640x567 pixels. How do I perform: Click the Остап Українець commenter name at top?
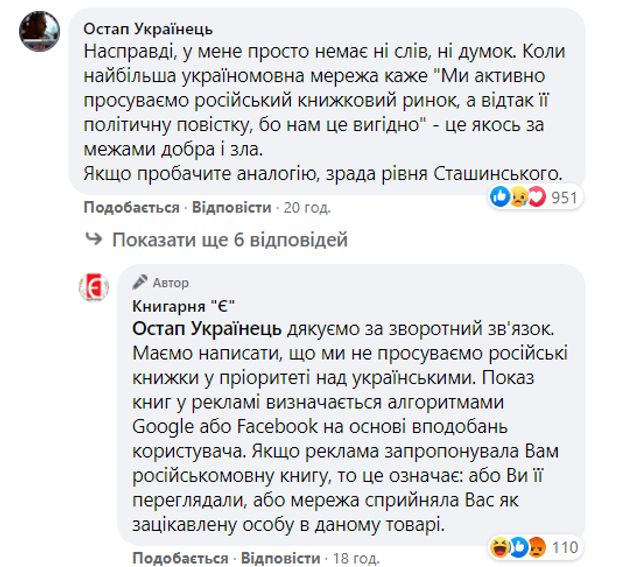pos(149,28)
